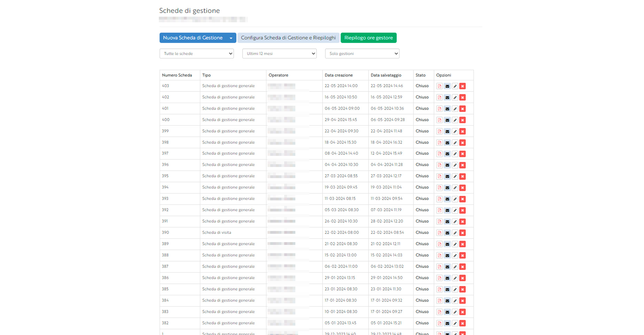Email scheda 402 via envelope icon
This screenshot has width=644, height=335.
click(447, 97)
